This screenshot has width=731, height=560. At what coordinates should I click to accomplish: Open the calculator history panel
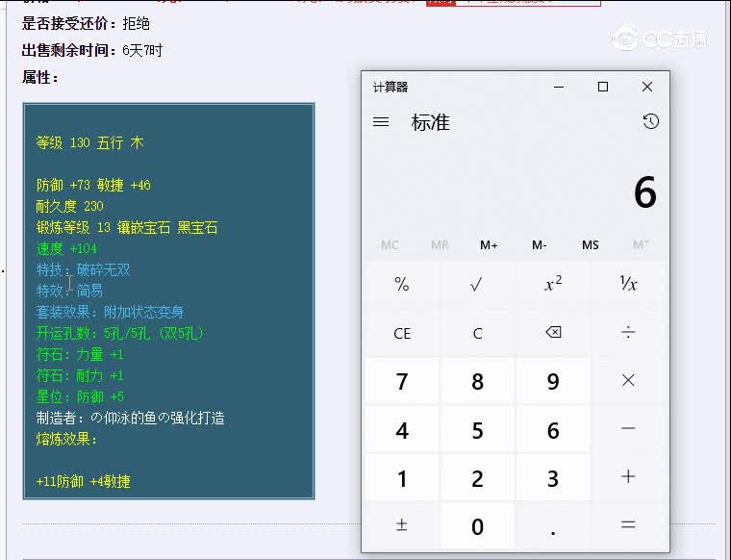[651, 121]
